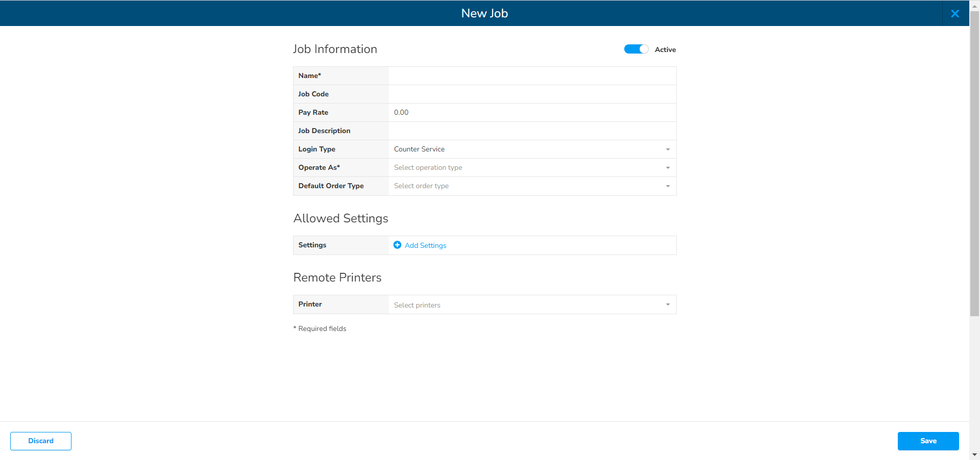Click the Login Type caret arrow icon

(668, 149)
